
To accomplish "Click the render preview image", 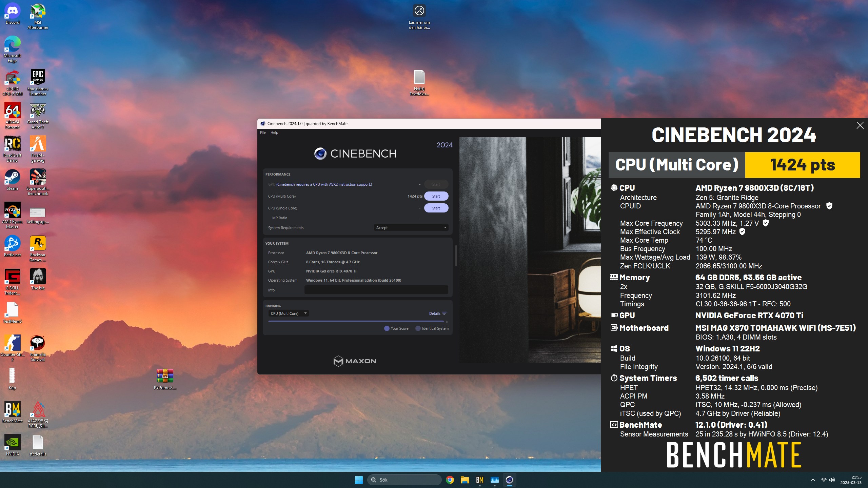I will pyautogui.click(x=530, y=250).
